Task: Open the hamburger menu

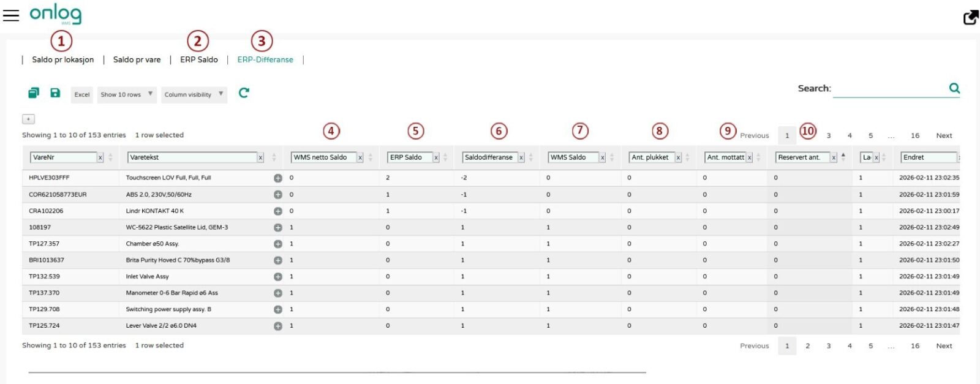Action: pos(11,15)
